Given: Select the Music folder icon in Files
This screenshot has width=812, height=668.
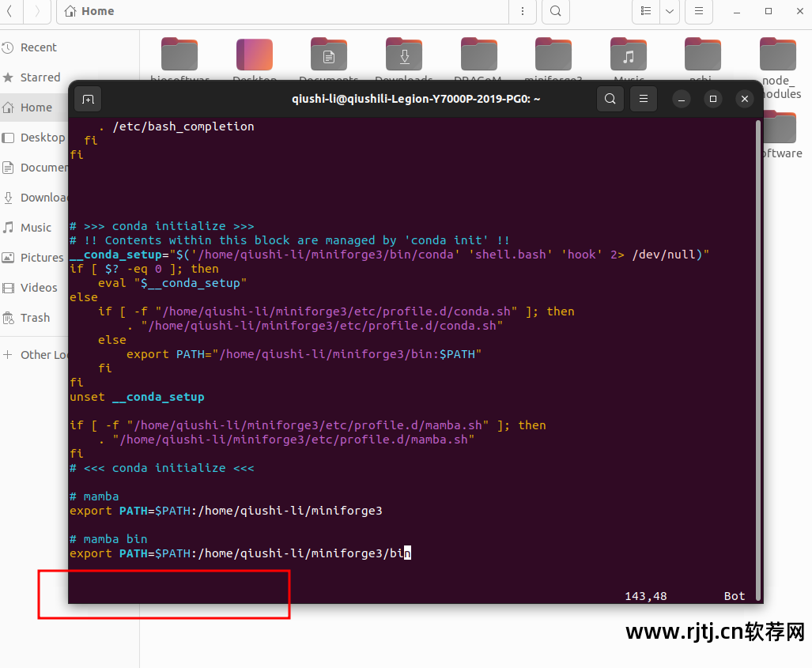Looking at the screenshot, I should pos(628,54).
